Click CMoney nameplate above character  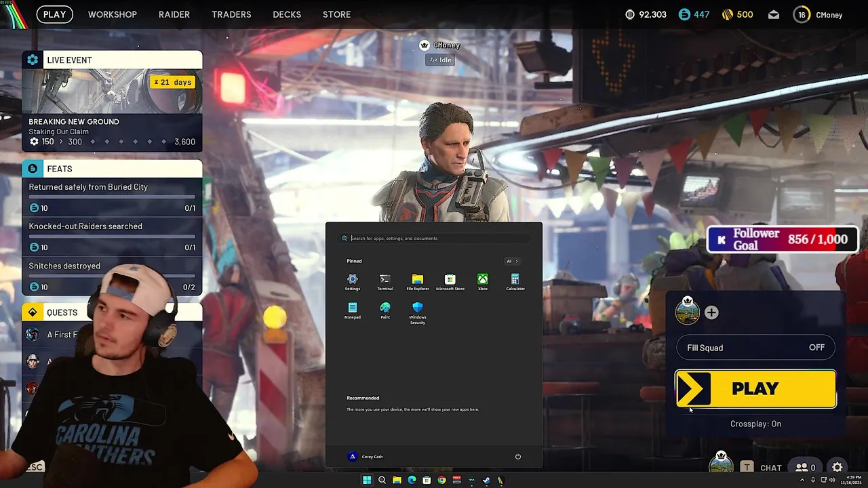(x=441, y=45)
